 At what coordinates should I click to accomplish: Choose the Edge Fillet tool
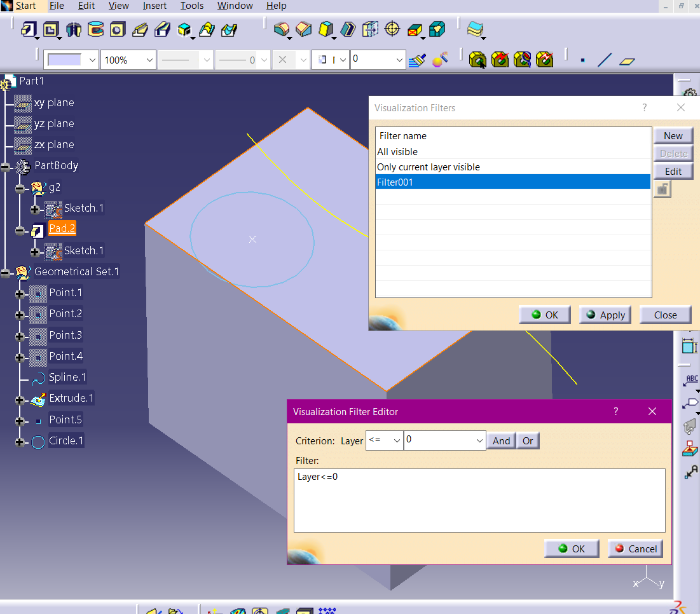tap(282, 29)
